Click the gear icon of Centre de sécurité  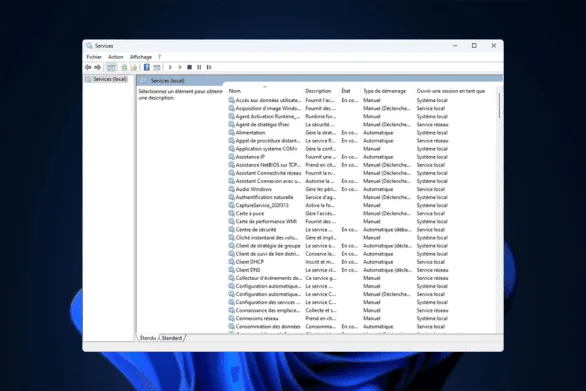[231, 230]
